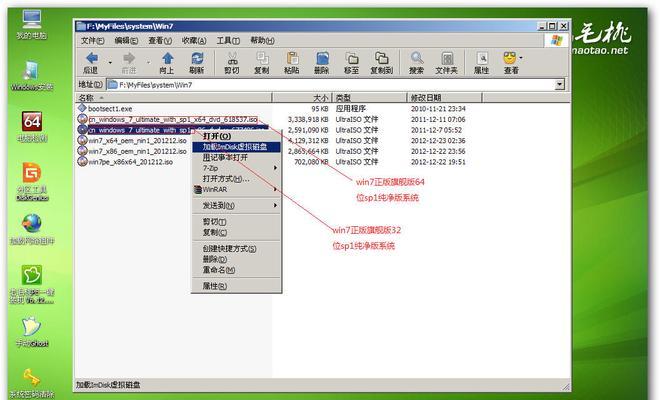
Task: Open the network globe desktop icon
Action: click(x=32, y=229)
